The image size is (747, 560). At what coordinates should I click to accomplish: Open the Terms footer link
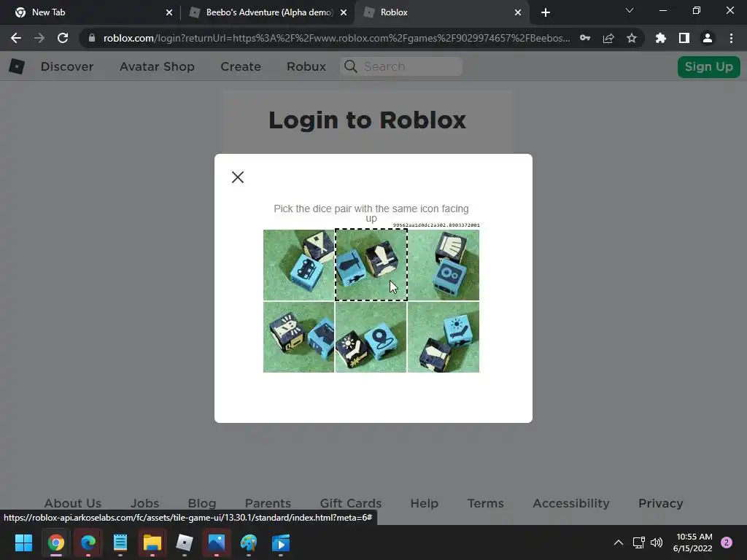pyautogui.click(x=485, y=503)
